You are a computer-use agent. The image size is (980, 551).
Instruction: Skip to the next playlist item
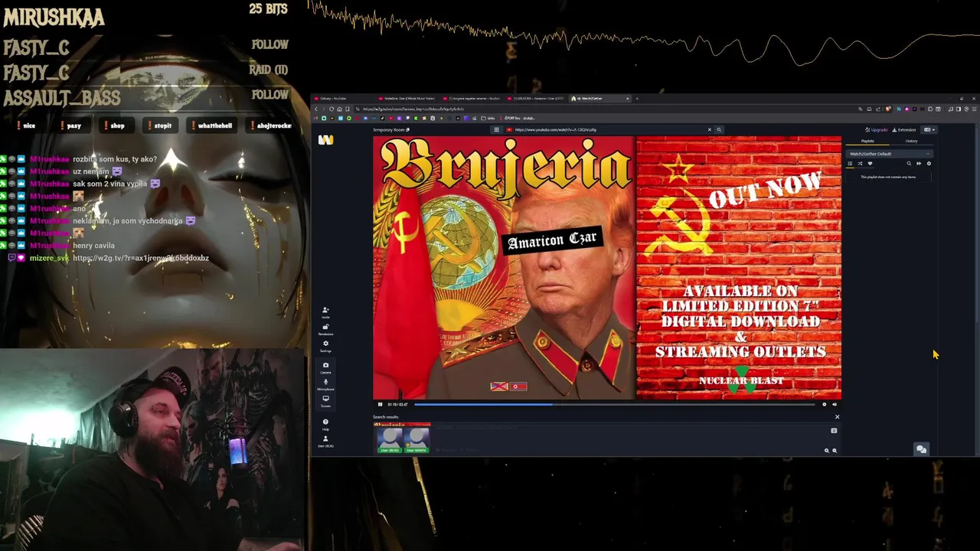[919, 164]
